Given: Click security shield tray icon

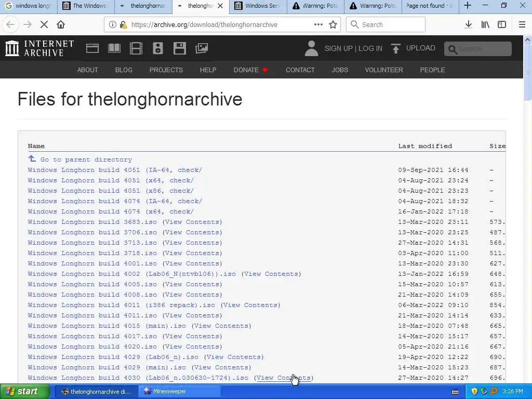Looking at the screenshot, I should point(474,391).
